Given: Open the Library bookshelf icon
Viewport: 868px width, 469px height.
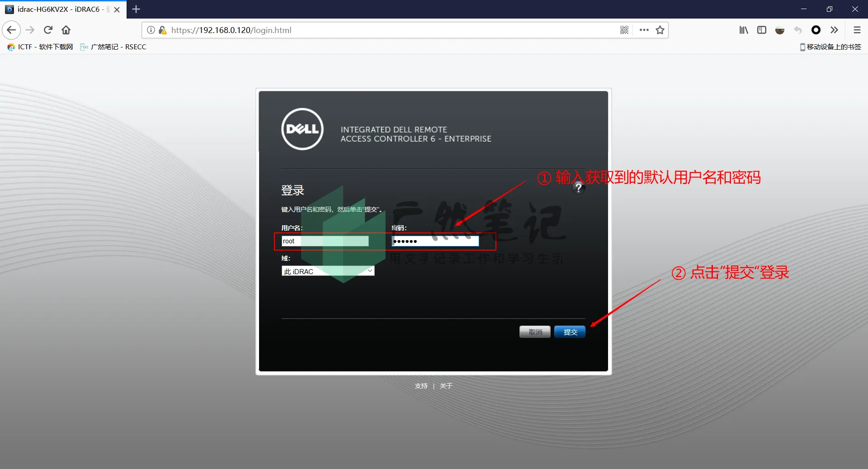Looking at the screenshot, I should [744, 30].
